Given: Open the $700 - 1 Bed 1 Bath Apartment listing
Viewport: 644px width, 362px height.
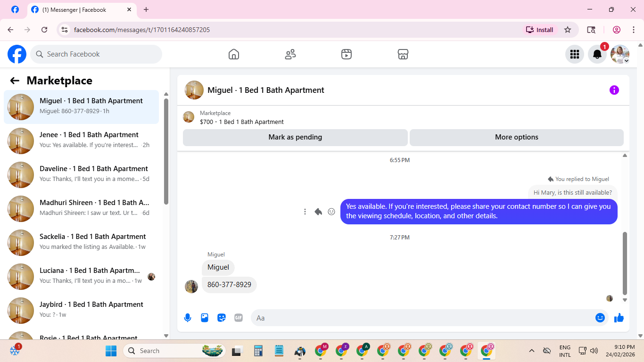Looking at the screenshot, I should pos(242,122).
